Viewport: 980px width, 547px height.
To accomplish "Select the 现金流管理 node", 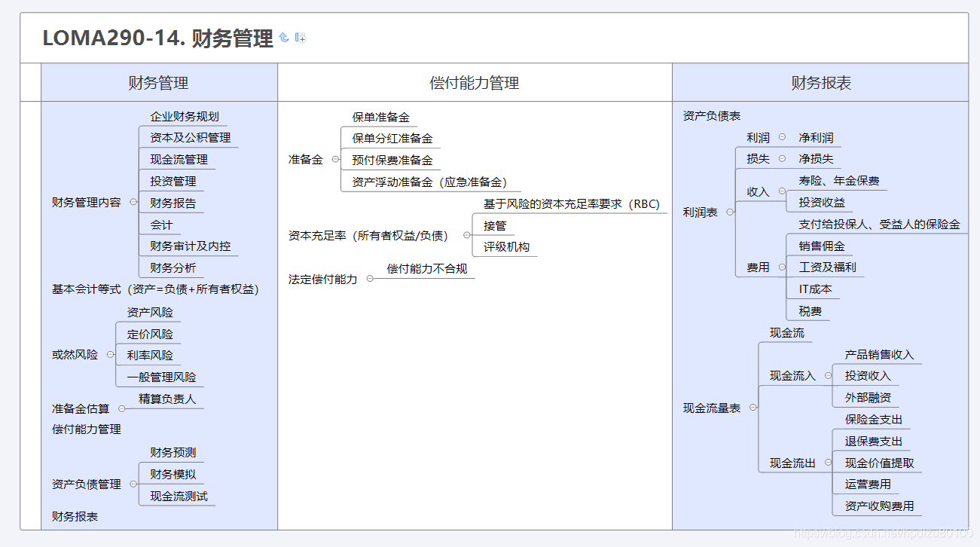I will pyautogui.click(x=179, y=160).
